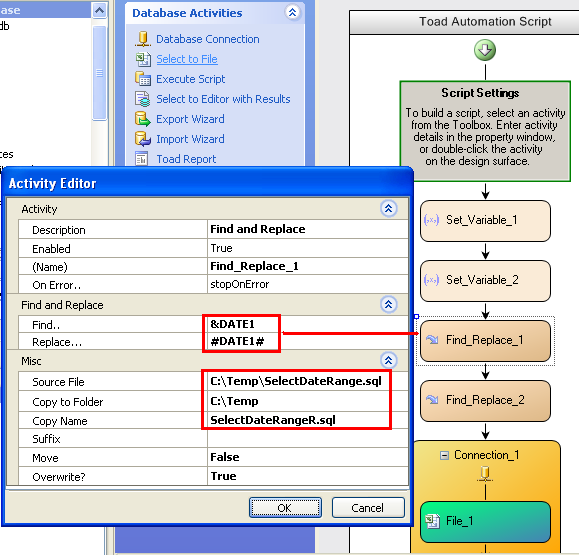Confirm the Activity Editor with OK

click(285, 508)
